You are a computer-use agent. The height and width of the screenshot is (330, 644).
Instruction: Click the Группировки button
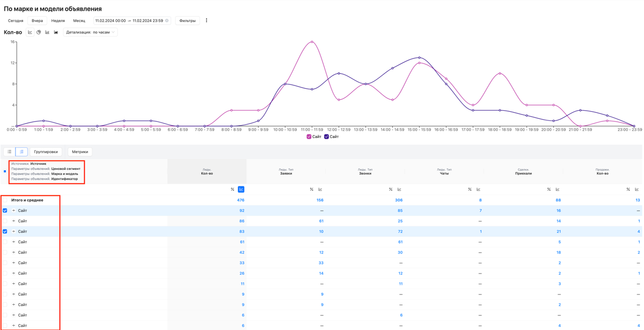pos(46,152)
